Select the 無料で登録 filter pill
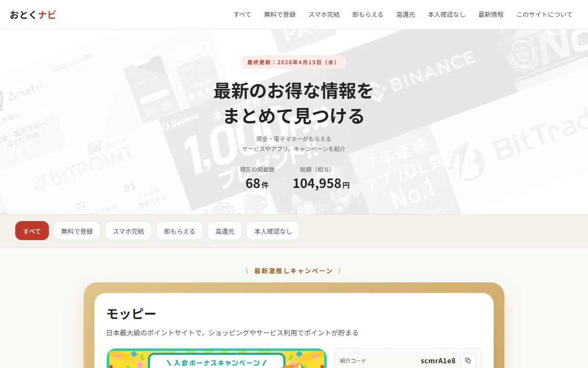Screen dimensions: 588x368 click(x=77, y=231)
